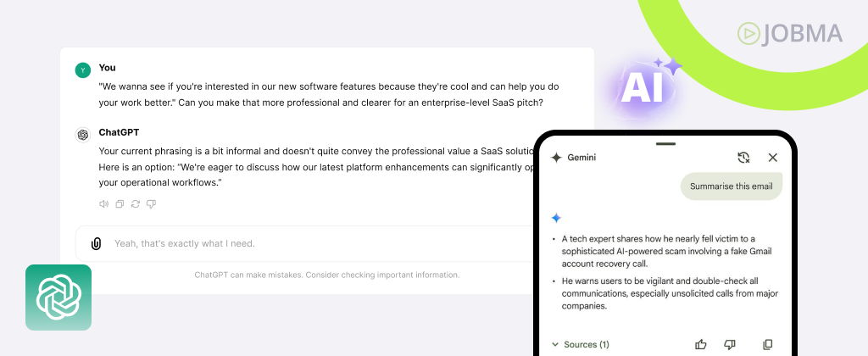Click the green user avatar Y
Viewport: 868px width, 356px height.
click(83, 70)
